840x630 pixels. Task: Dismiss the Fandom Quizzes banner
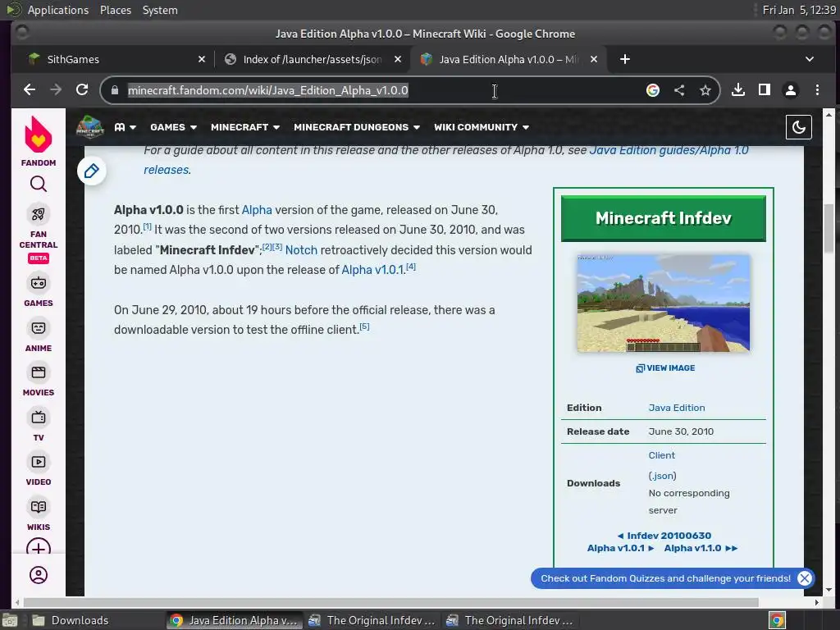804,578
